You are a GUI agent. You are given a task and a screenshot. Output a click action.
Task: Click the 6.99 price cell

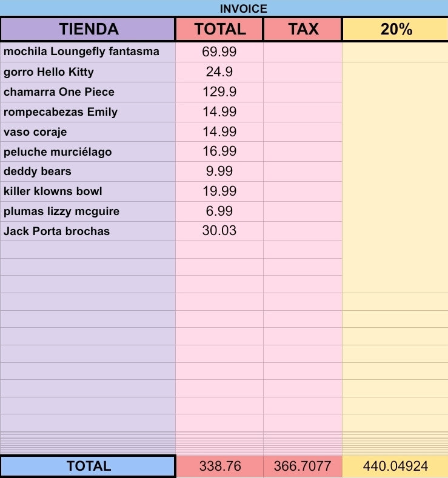tap(219, 211)
